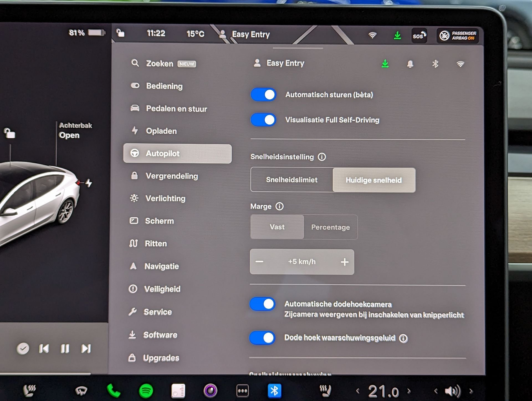Toggle Visualisatie Full Self-Driving switch
Image resolution: width=532 pixels, height=401 pixels.
pyautogui.click(x=264, y=120)
